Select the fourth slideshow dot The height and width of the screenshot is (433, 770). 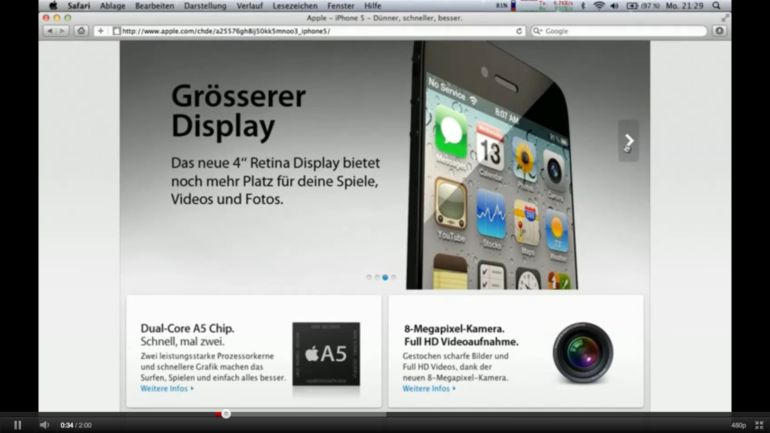[393, 277]
